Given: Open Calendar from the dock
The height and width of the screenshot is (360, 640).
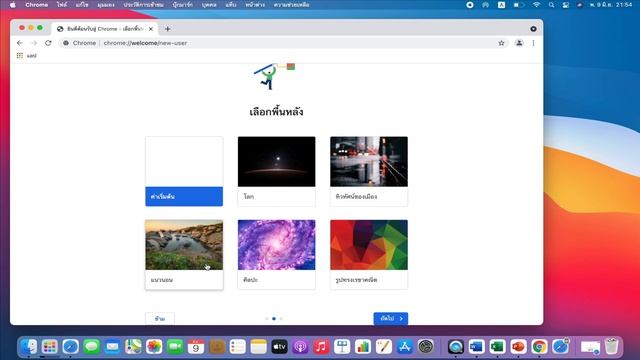Looking at the screenshot, I should 196,347.
